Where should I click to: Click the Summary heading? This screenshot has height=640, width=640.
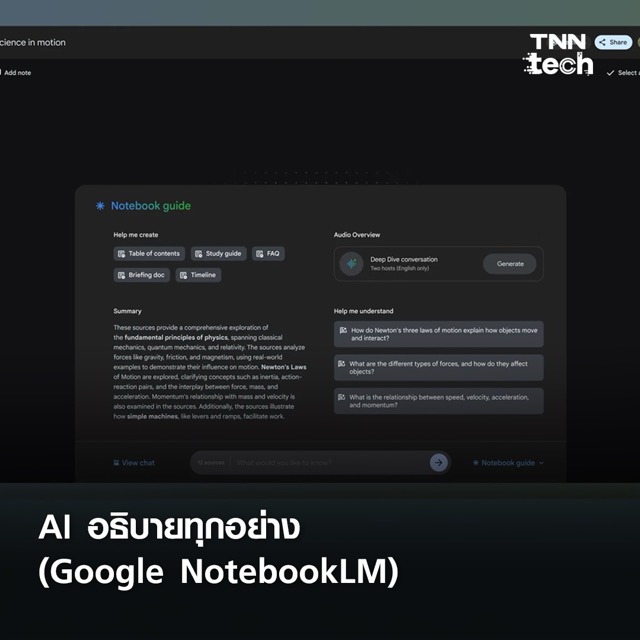tap(127, 311)
